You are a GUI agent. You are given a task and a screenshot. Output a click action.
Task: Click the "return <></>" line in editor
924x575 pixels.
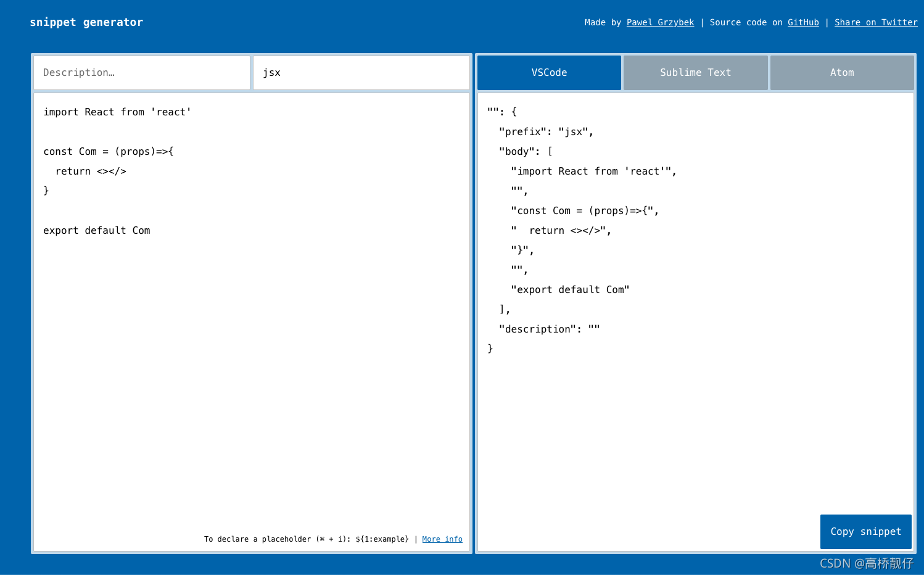pos(91,172)
